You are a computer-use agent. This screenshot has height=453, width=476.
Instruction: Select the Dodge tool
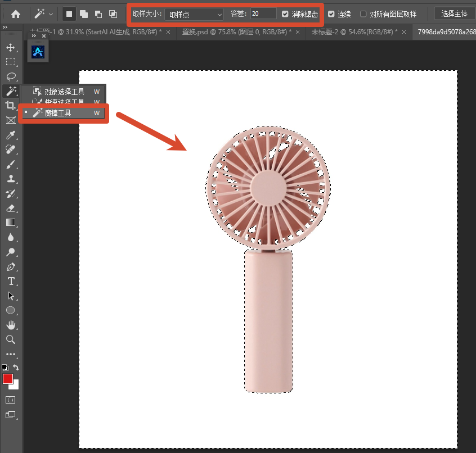pyautogui.click(x=11, y=252)
